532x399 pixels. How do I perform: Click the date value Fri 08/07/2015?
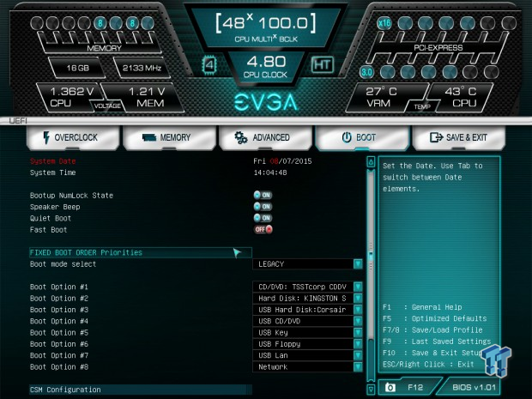click(282, 161)
